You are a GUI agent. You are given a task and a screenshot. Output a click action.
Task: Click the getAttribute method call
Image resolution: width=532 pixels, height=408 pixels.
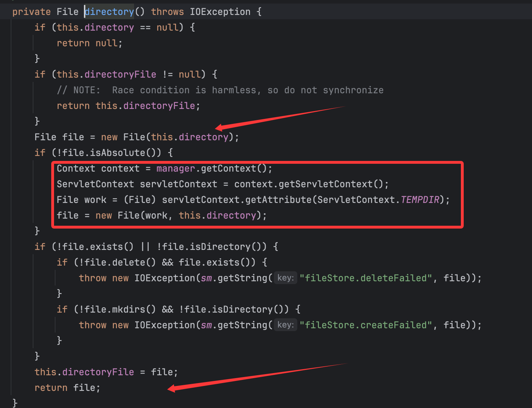click(278, 200)
